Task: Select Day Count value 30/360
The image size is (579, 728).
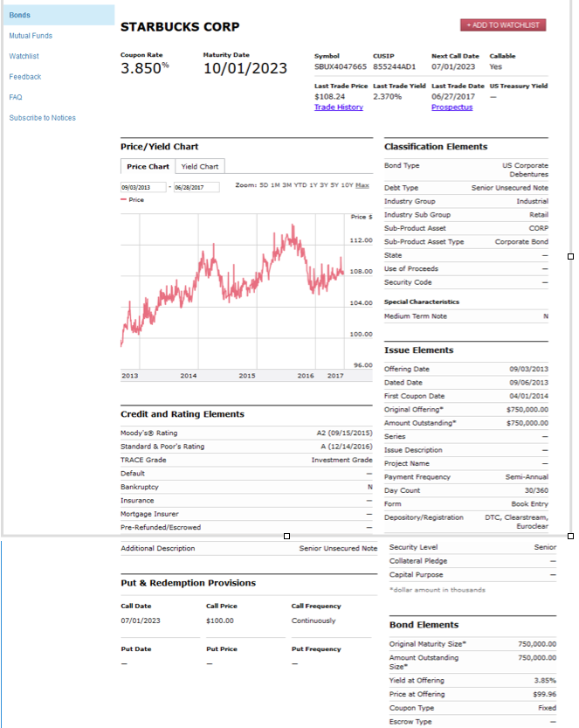Action: click(536, 490)
